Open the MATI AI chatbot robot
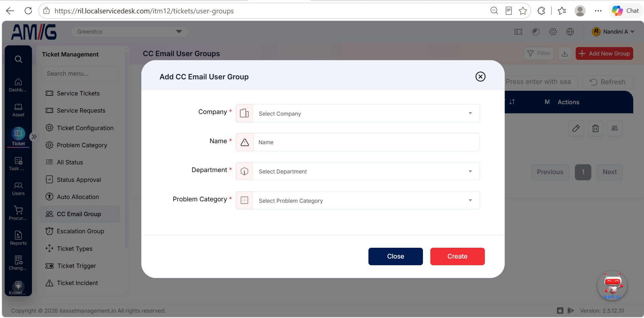The image size is (644, 318). 612,286
